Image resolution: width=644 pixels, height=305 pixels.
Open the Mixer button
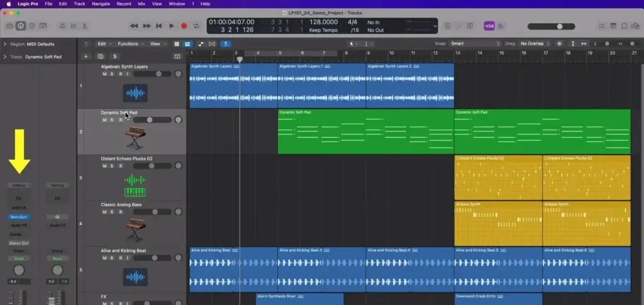[73, 26]
